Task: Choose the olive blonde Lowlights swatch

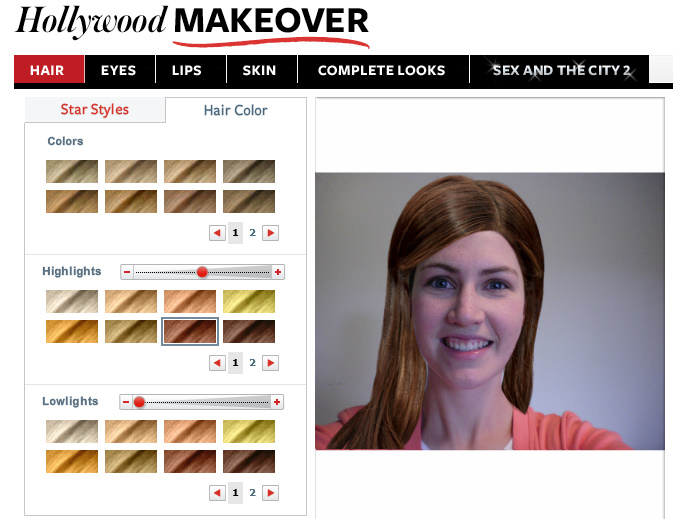Action: pyautogui.click(x=131, y=461)
